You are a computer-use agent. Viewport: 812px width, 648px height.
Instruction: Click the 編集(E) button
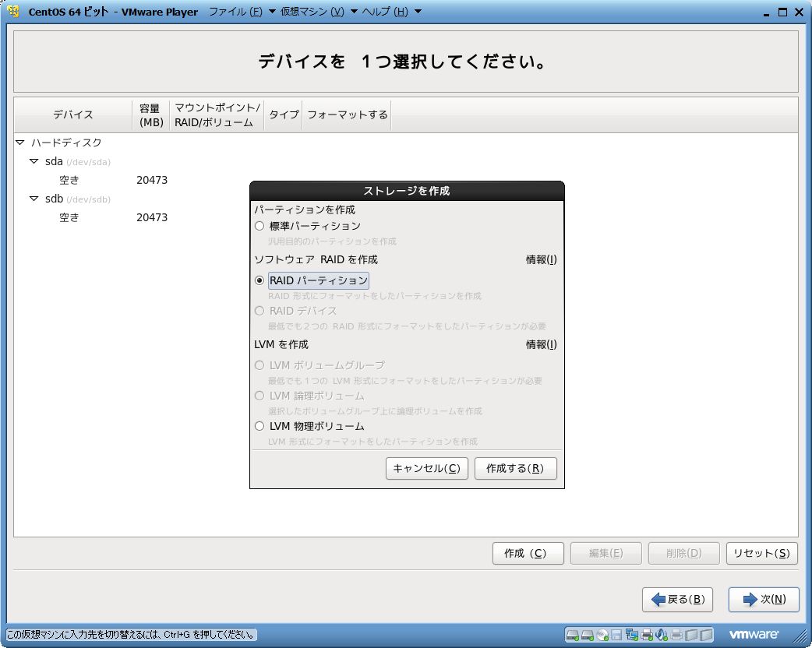606,553
